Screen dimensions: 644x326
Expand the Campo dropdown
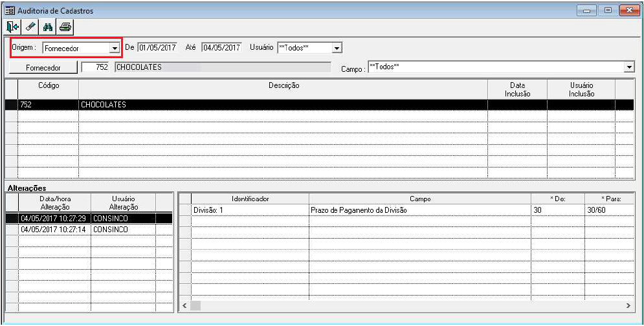pos(629,67)
